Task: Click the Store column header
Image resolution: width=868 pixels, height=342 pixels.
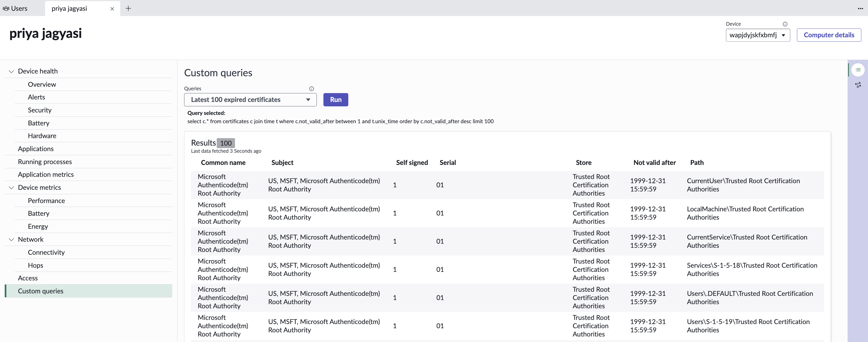Action: pos(584,163)
